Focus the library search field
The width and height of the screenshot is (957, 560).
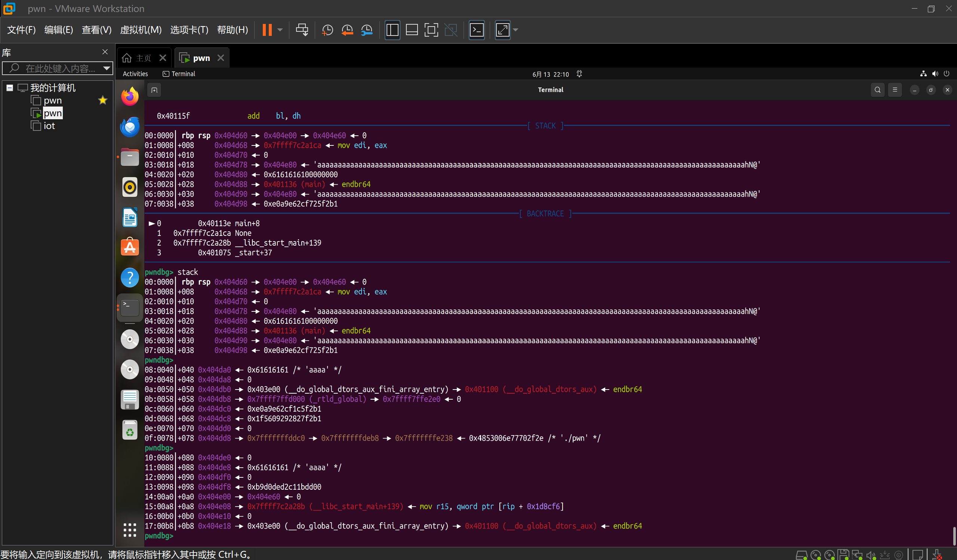tap(57, 68)
